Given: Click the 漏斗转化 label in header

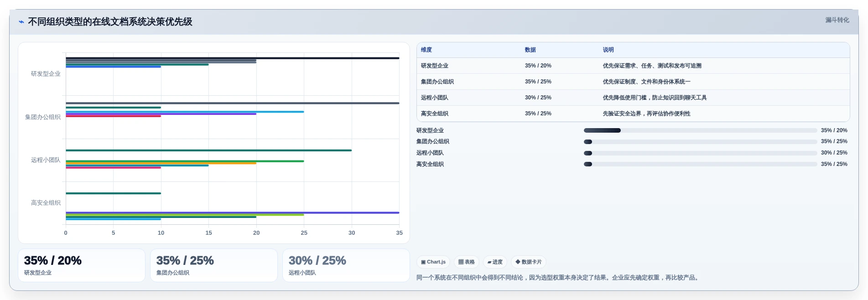Looking at the screenshot, I should pos(837,20).
